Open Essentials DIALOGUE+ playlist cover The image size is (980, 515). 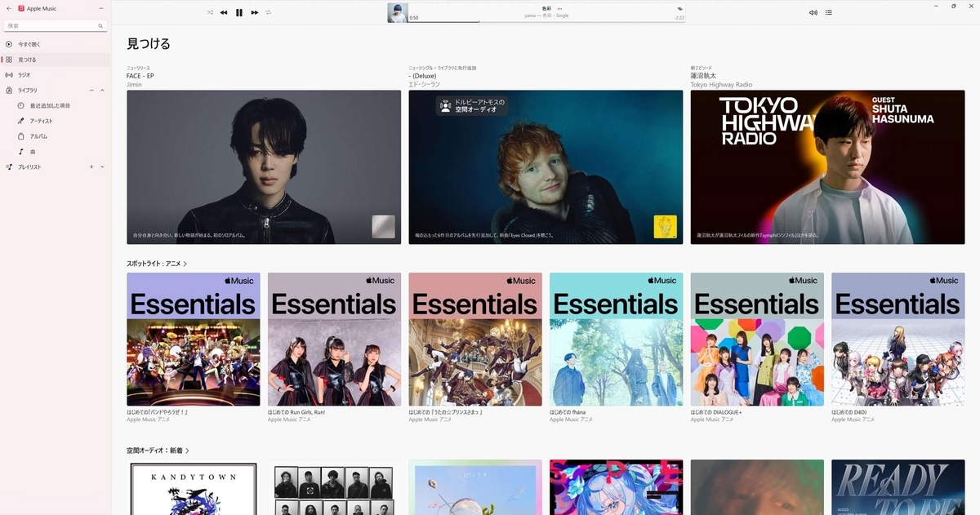757,339
